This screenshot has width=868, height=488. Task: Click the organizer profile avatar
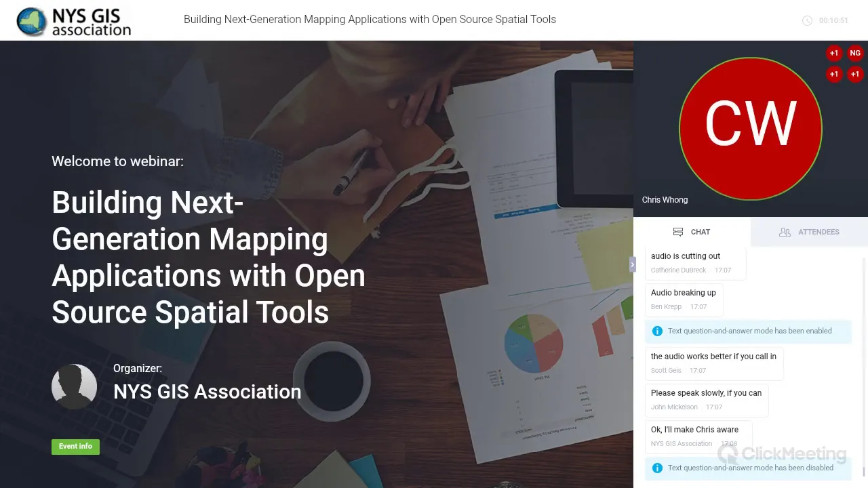click(x=74, y=386)
